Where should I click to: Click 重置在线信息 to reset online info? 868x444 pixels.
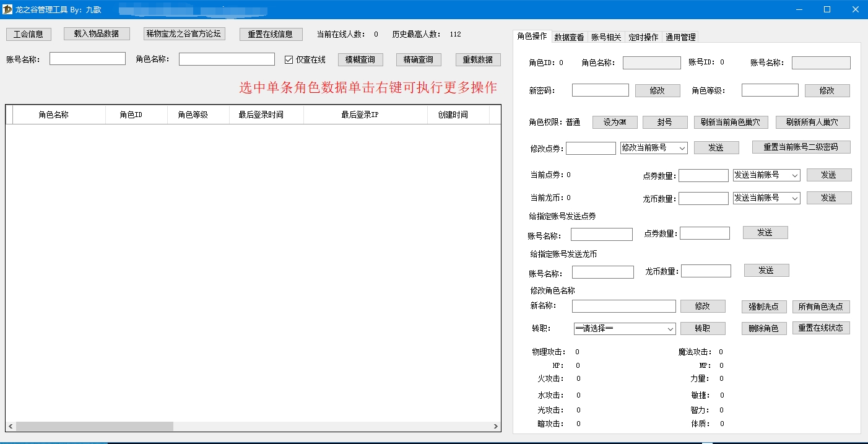(271, 33)
